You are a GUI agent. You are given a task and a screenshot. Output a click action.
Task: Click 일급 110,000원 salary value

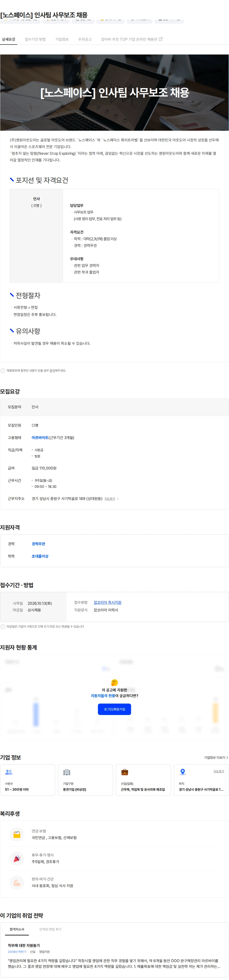(44, 468)
